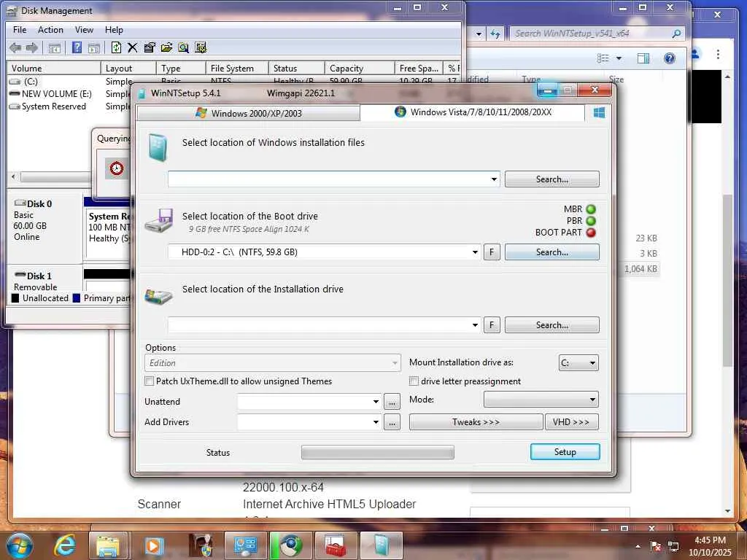
Task: Expand the Add Drivers dropdown
Action: coord(376,422)
